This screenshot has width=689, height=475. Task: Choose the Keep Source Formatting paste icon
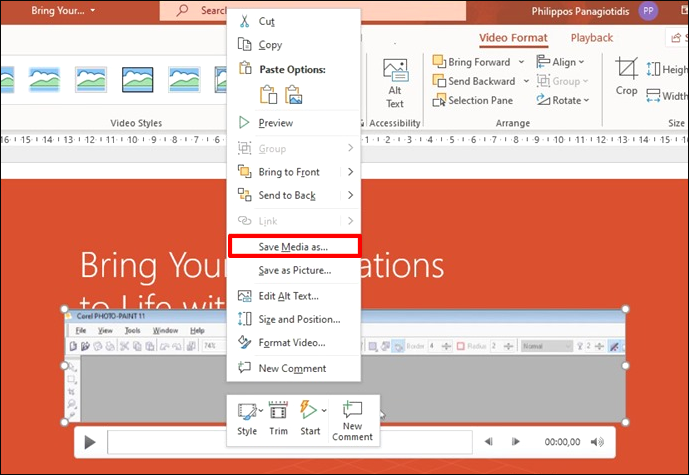[x=268, y=95]
